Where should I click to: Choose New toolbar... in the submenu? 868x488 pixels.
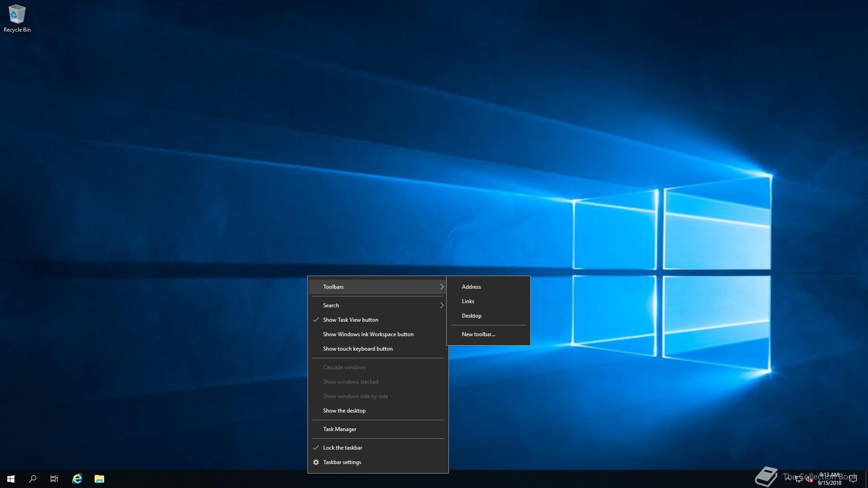(488, 334)
